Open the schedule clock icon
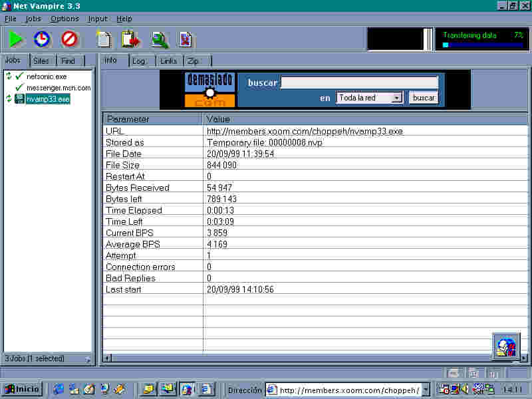The height and width of the screenshot is (399, 532). 42,39
